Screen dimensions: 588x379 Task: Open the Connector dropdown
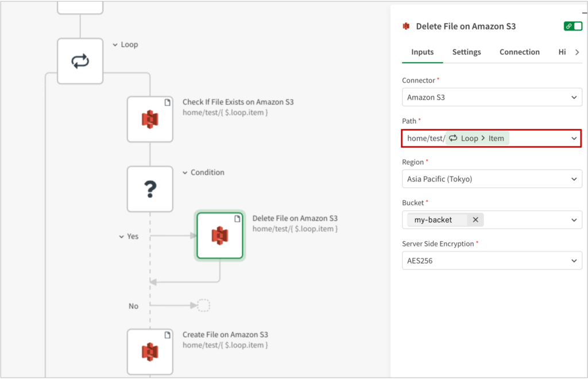click(492, 98)
